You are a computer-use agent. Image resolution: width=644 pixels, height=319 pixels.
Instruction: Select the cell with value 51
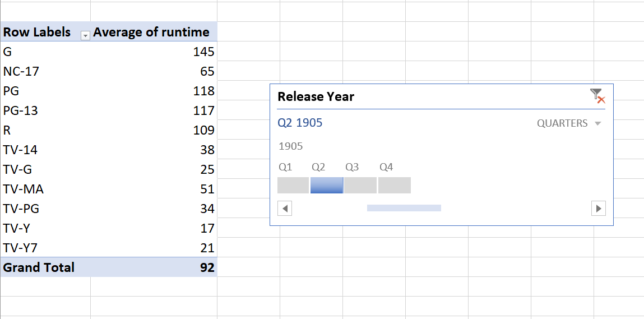tap(154, 189)
